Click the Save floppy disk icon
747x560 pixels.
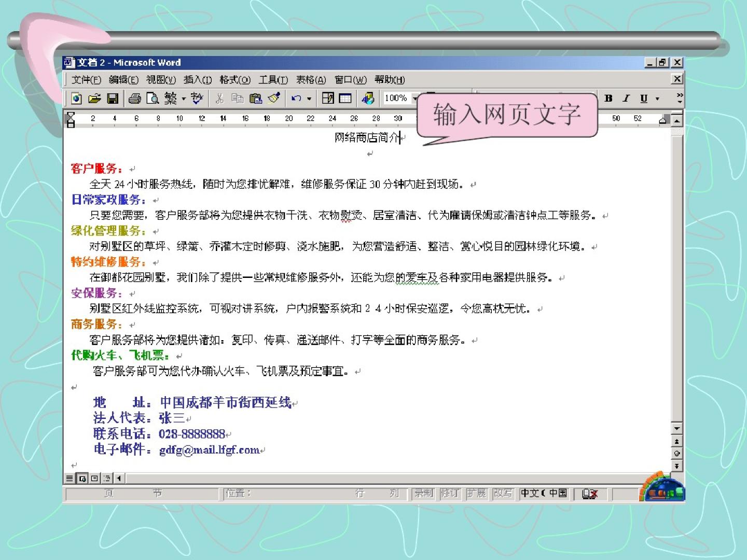113,99
